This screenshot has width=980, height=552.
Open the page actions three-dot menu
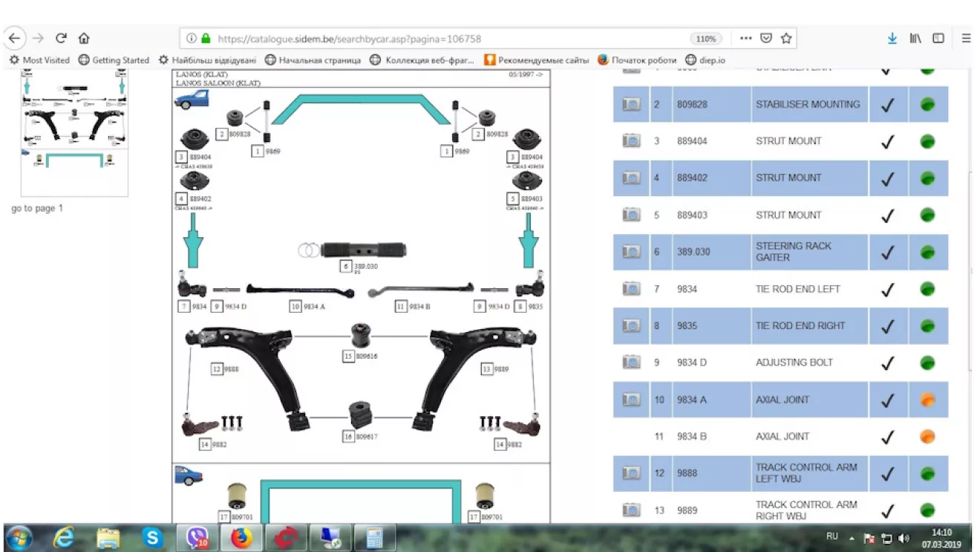click(x=745, y=39)
